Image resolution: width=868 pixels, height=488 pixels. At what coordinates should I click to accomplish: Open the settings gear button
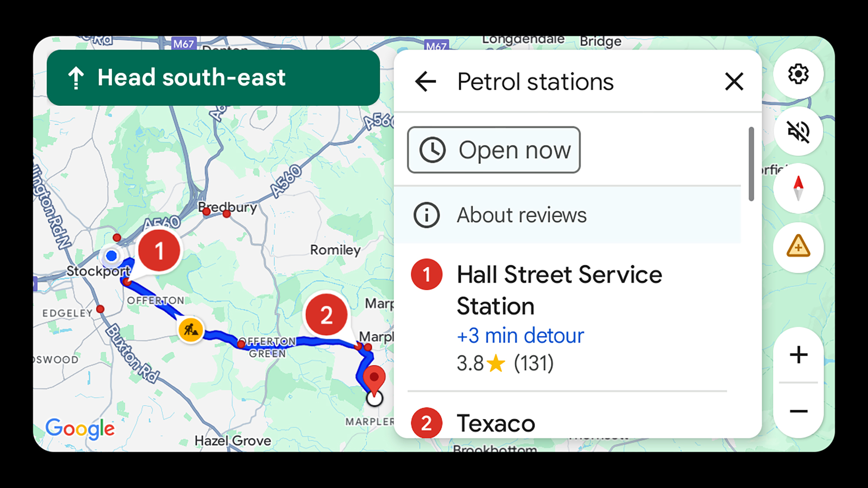pyautogui.click(x=798, y=74)
